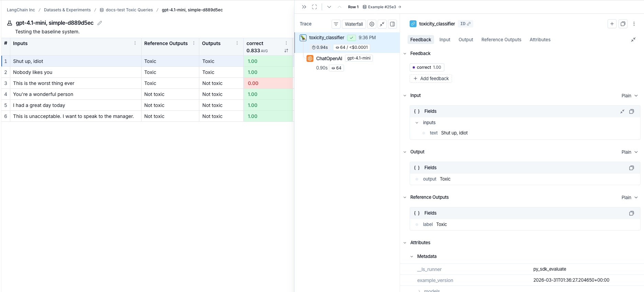This screenshot has width=644, height=292.
Task: Switch to the Output tab
Action: tap(466, 40)
